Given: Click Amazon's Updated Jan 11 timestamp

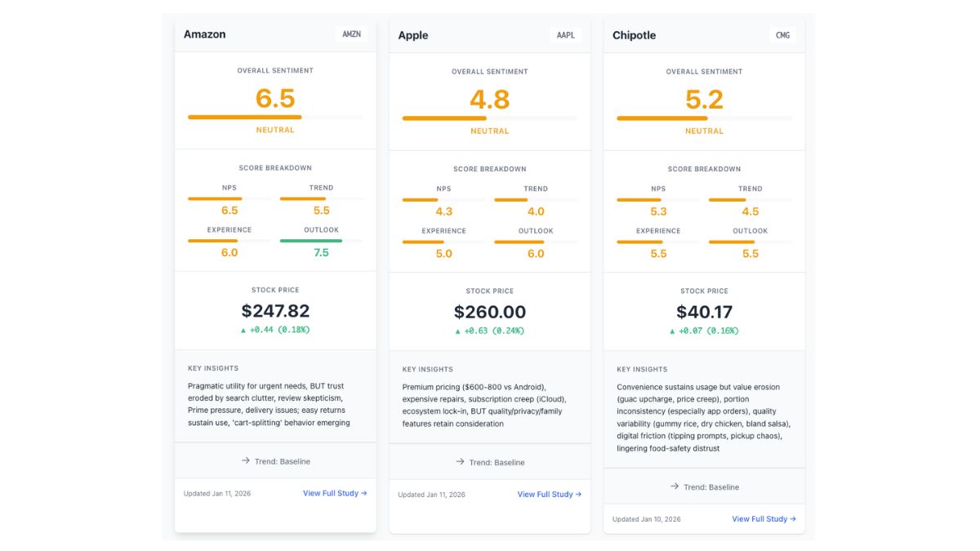Looking at the screenshot, I should (217, 493).
